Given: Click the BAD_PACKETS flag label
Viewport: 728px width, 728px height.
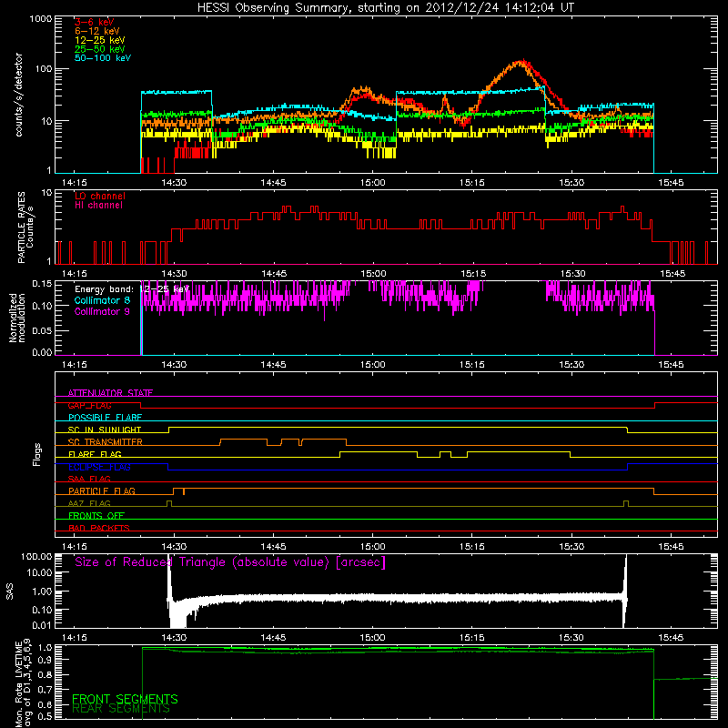Looking at the screenshot, I should point(98,528).
